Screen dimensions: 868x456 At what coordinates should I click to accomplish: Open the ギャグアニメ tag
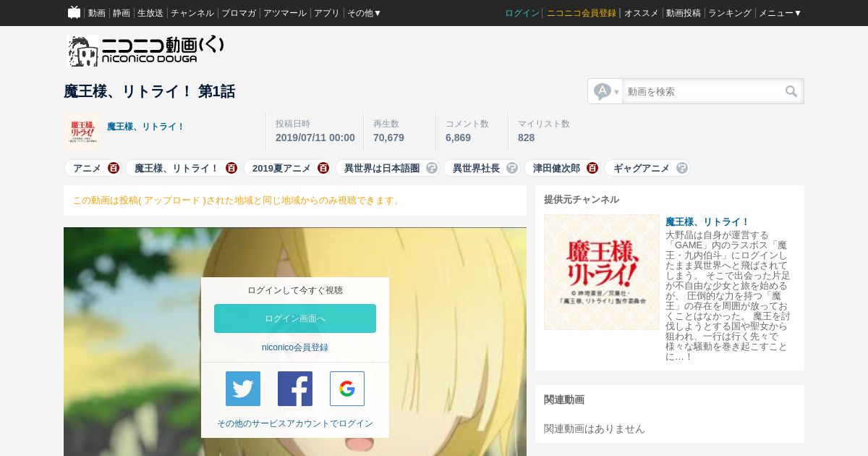642,168
